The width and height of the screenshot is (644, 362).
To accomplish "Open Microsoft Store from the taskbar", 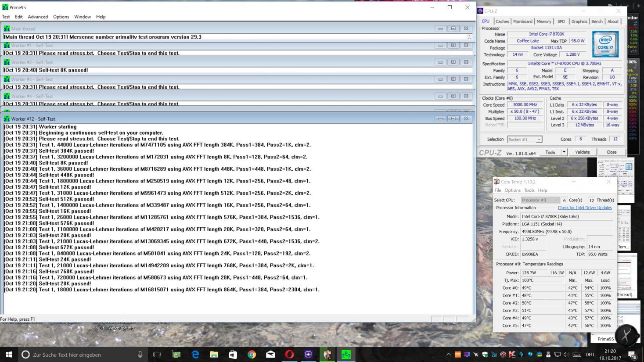I will 233,355.
